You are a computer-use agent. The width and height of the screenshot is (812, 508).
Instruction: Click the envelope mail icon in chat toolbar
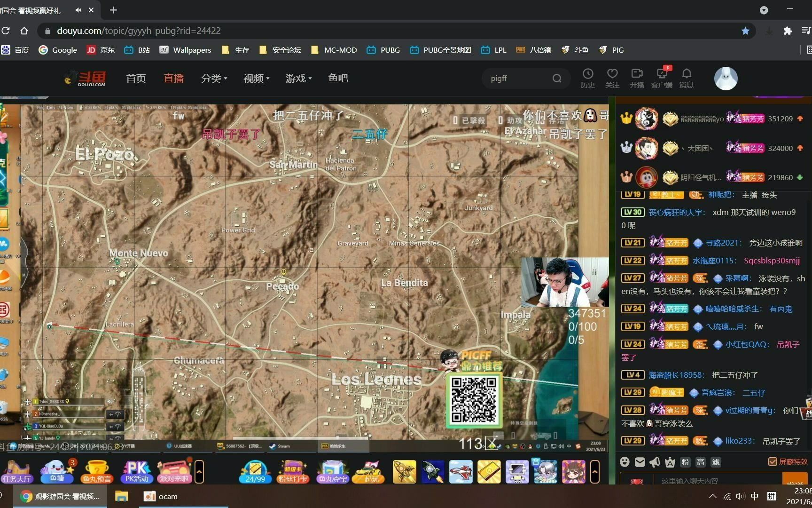pos(640,462)
